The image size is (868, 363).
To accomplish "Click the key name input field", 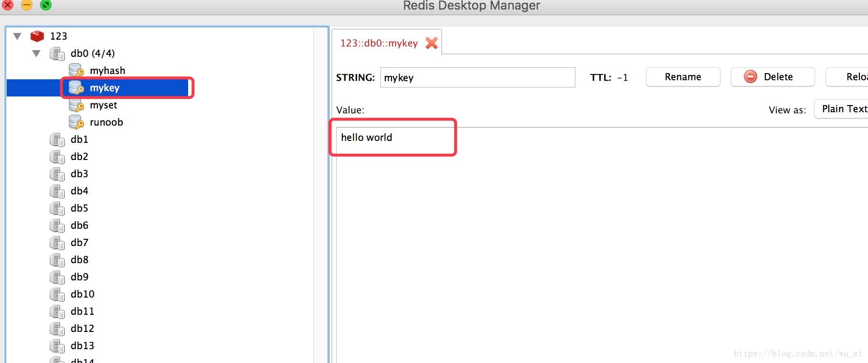I will coord(477,77).
